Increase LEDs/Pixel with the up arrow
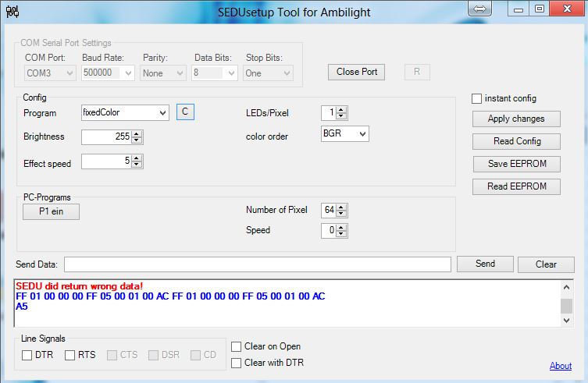This screenshot has height=383, width=588. point(341,110)
